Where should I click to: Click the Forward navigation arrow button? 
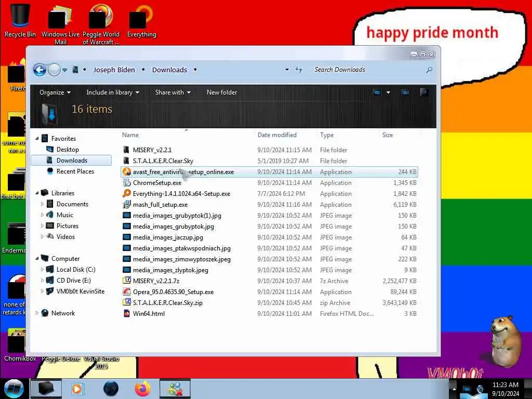pyautogui.click(x=54, y=70)
